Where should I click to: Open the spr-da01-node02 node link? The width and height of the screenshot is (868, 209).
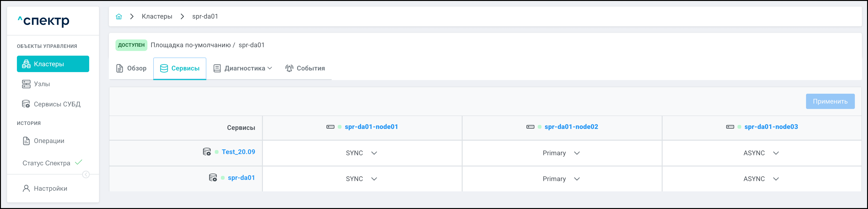click(571, 127)
